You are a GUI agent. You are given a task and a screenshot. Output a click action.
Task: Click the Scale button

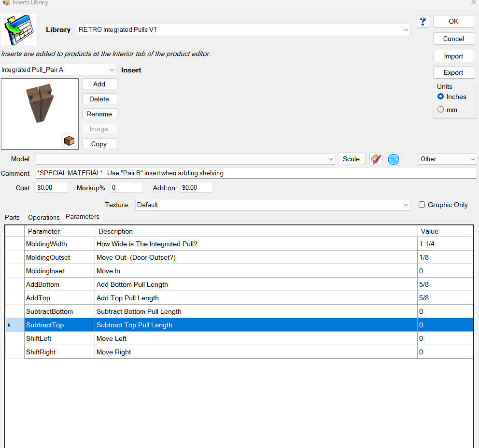(x=352, y=159)
